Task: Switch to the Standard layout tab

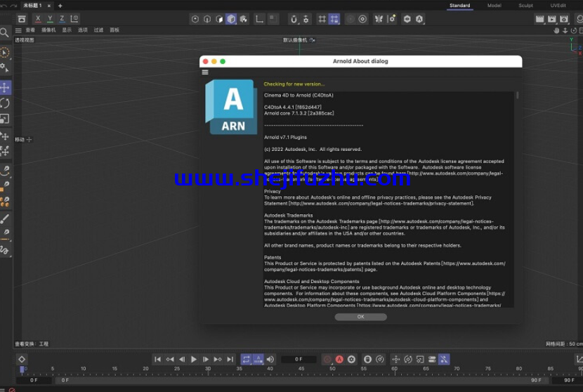Action: (459, 6)
